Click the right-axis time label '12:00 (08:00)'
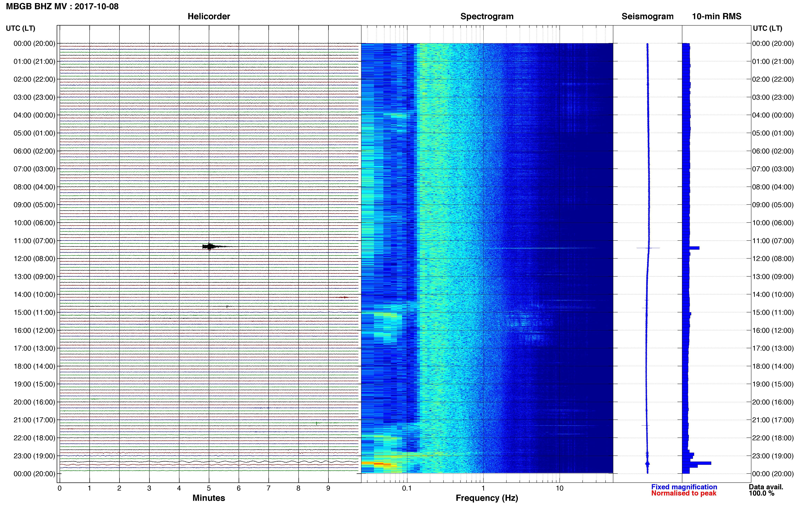Viewport: 812px width, 508px height. 773,258
